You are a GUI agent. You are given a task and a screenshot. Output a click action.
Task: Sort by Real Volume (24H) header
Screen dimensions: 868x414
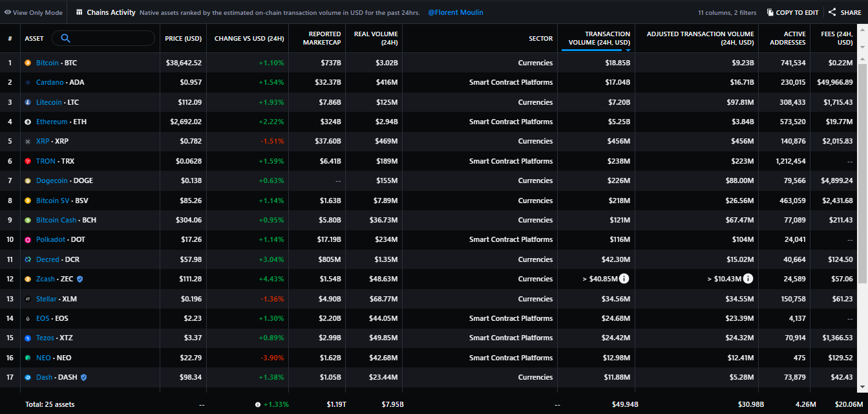[x=376, y=38]
